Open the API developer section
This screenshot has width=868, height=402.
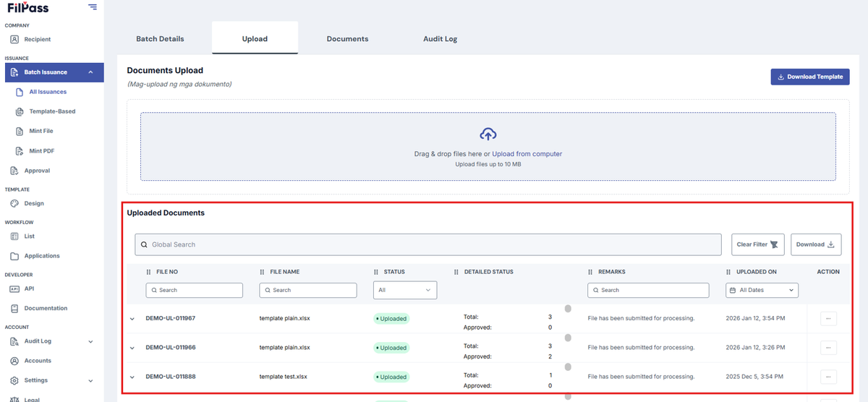pyautogui.click(x=29, y=288)
